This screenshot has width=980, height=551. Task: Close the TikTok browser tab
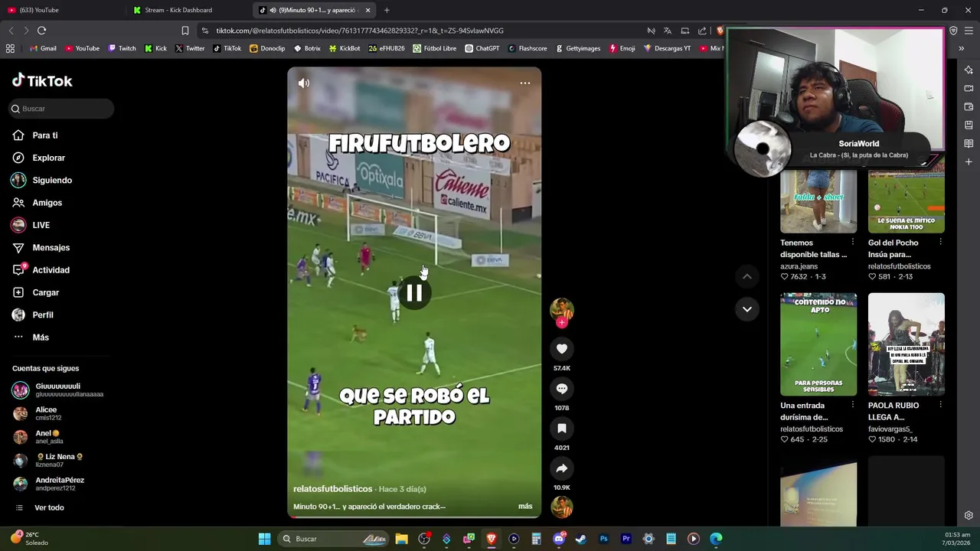(x=367, y=10)
